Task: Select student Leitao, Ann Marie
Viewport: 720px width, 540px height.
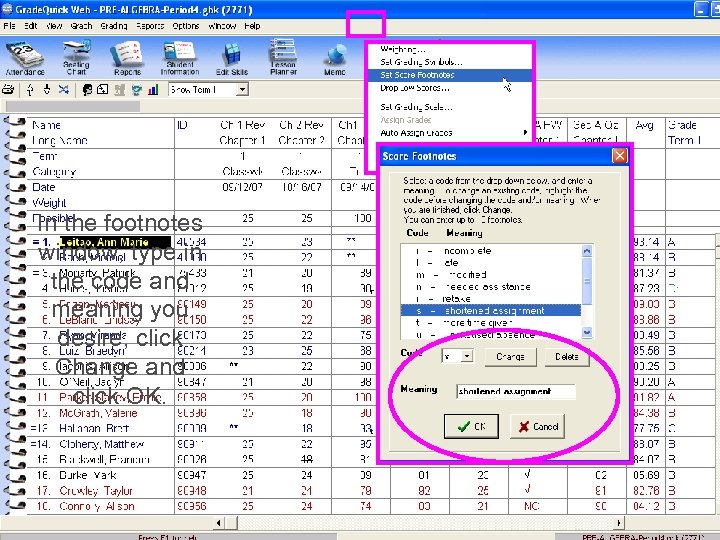Action: click(115, 242)
